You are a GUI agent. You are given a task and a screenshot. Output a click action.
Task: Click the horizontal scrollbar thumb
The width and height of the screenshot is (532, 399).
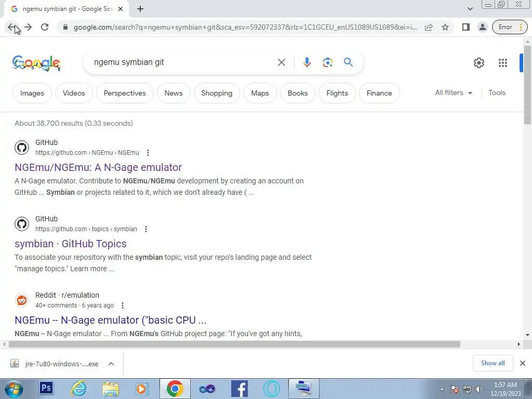click(234, 344)
